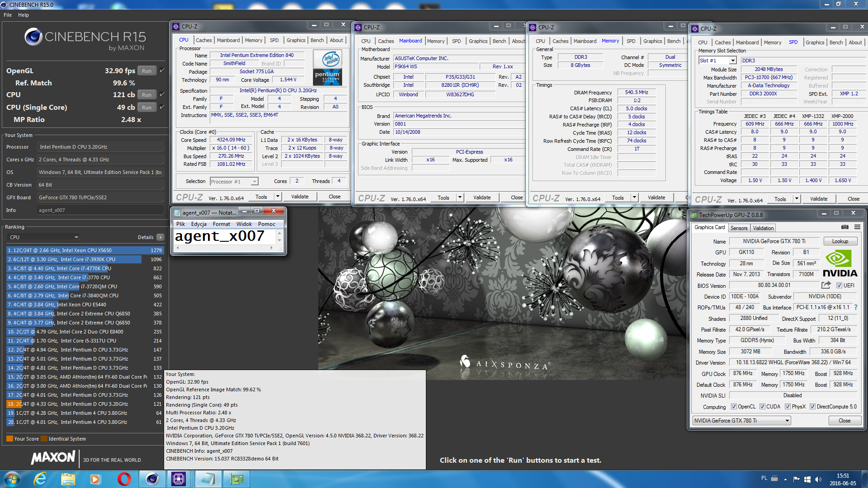Toggle DirectCompute 5.0 checkbox
The width and height of the screenshot is (868, 488).
[812, 407]
